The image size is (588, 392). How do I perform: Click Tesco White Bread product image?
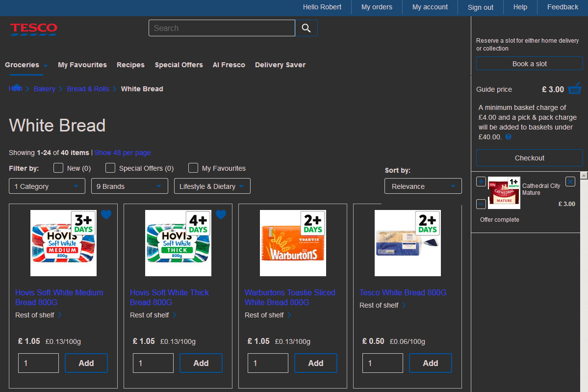(x=408, y=243)
